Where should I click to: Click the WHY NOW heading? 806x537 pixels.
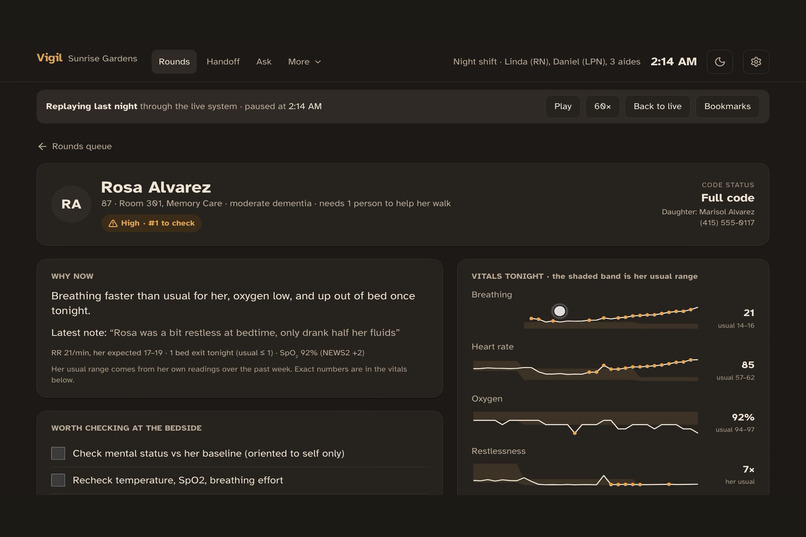(x=72, y=276)
